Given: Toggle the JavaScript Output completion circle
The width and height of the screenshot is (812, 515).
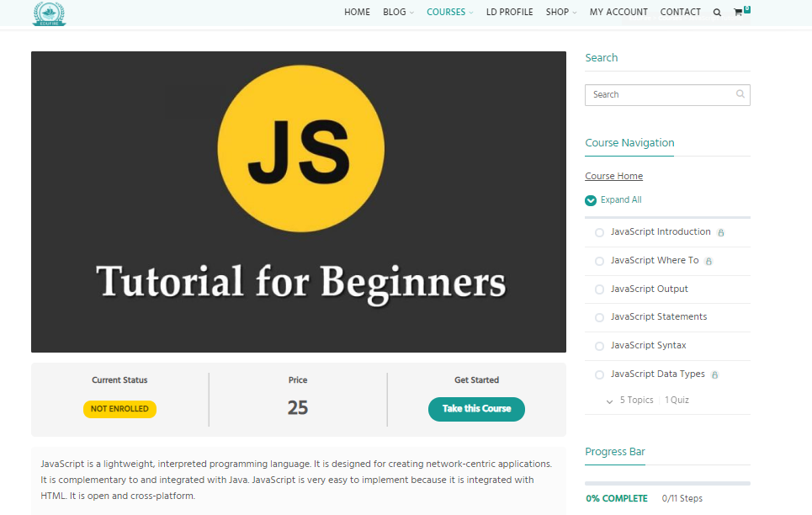Looking at the screenshot, I should pyautogui.click(x=599, y=289).
